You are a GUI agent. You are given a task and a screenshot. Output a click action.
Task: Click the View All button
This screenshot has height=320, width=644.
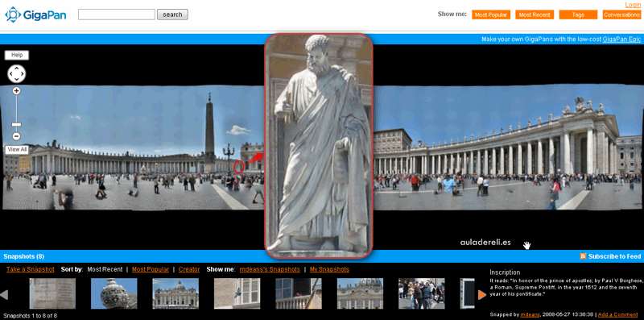click(x=16, y=150)
